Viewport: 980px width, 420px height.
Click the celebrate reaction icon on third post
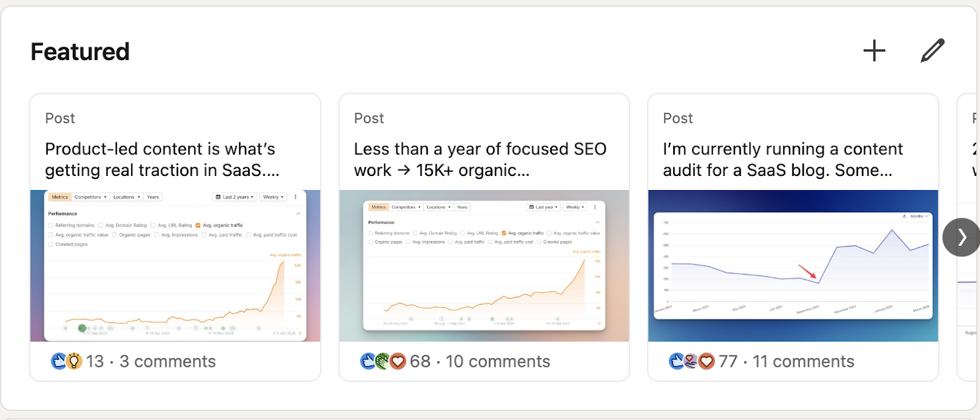click(x=691, y=361)
